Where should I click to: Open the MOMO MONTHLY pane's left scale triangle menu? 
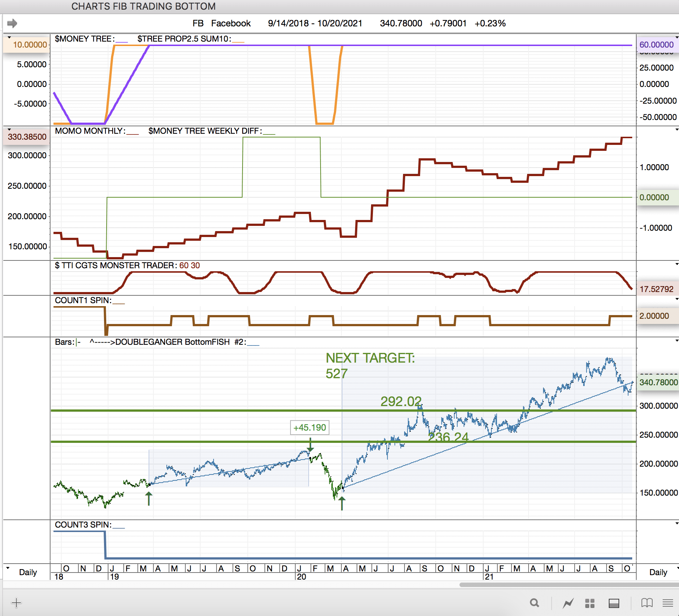9,129
